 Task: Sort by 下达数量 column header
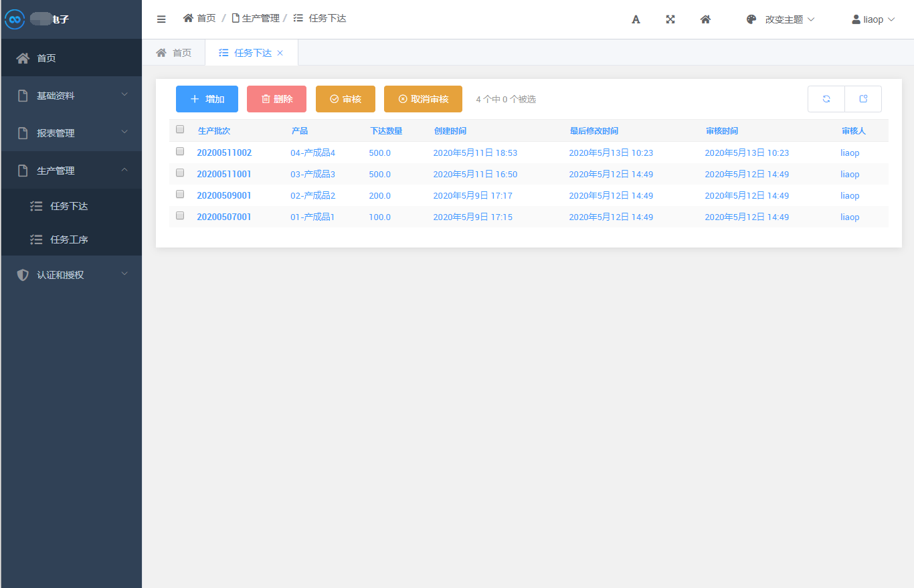[386, 130]
